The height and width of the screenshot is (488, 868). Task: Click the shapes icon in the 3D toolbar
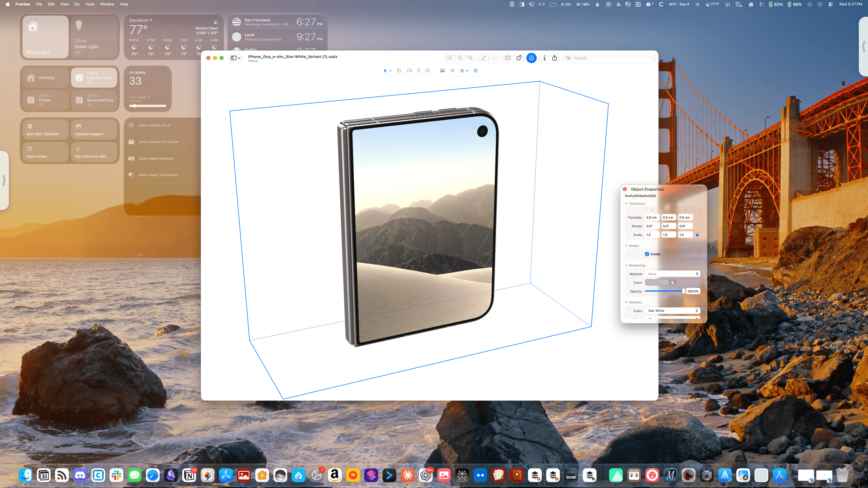pyautogui.click(x=399, y=70)
